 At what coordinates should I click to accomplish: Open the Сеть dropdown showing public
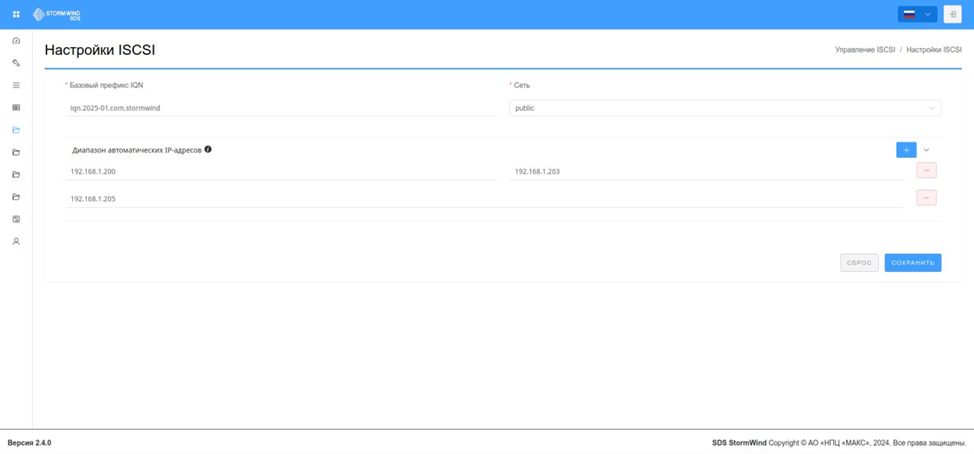tap(725, 108)
